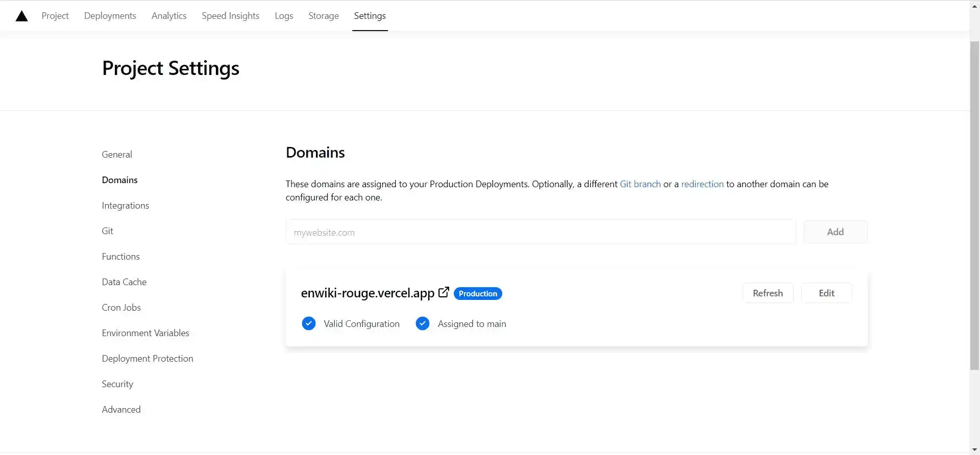Go to Cron Jobs settings
Screen dimensions: 980x455
tap(121, 308)
